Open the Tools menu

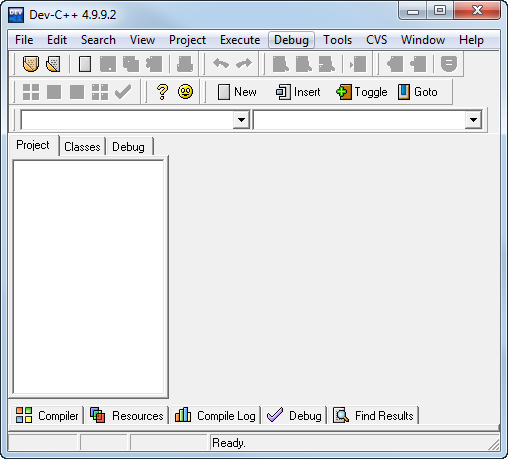coord(337,40)
